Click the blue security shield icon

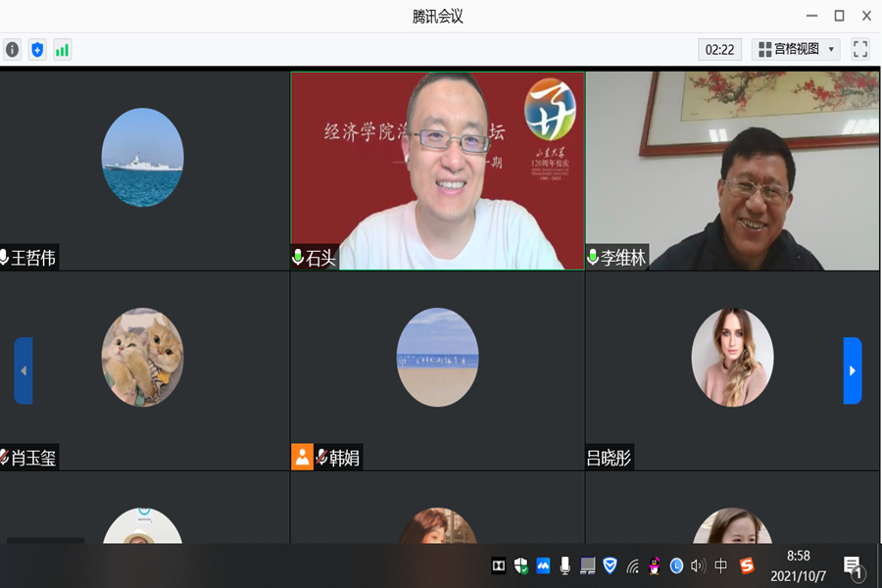click(x=37, y=49)
